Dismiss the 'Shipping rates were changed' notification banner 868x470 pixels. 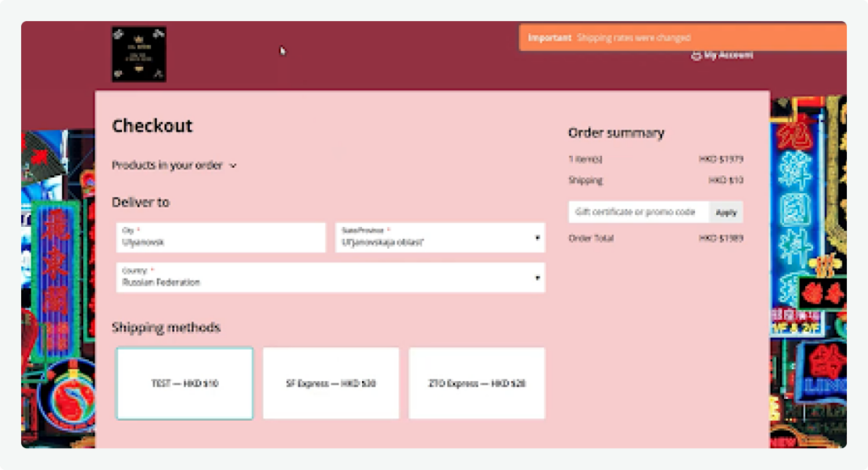pyautogui.click(x=682, y=38)
